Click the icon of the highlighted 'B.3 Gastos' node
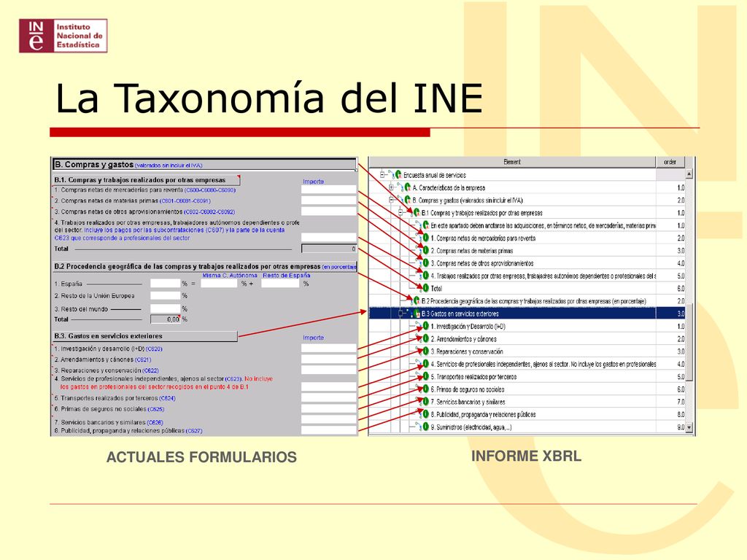This screenshot has height=560, width=747. point(417,314)
